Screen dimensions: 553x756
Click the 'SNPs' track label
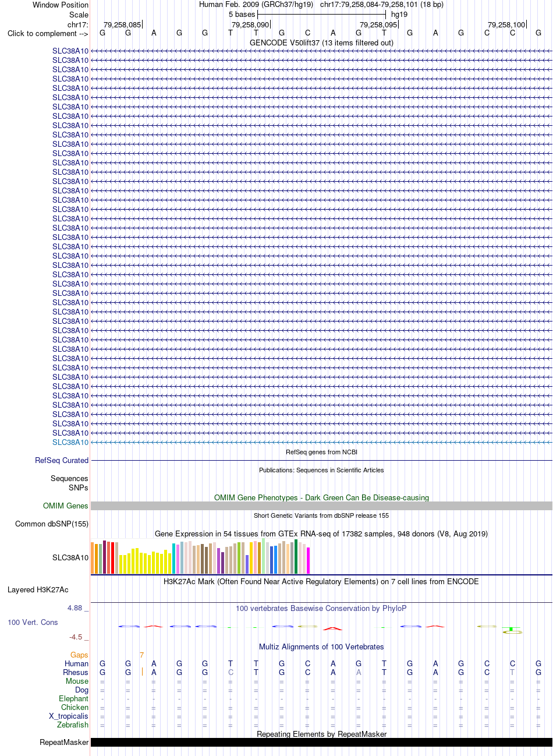(x=79, y=487)
